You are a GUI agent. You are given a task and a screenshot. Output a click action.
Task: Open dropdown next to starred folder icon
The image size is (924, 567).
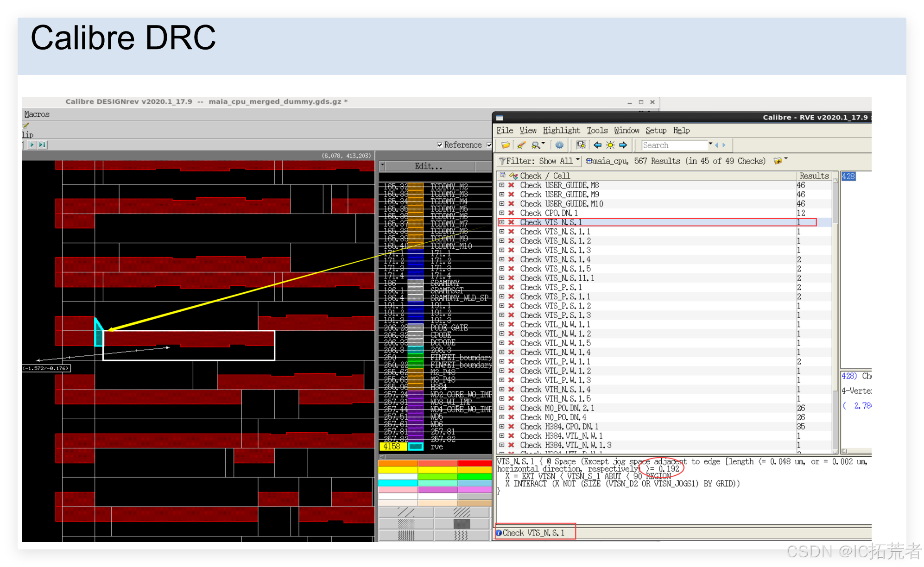pyautogui.click(x=786, y=159)
